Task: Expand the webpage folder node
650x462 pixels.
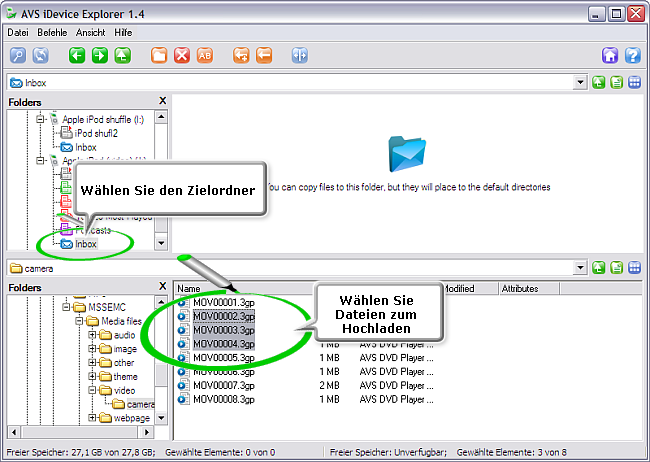Action: (x=92, y=418)
